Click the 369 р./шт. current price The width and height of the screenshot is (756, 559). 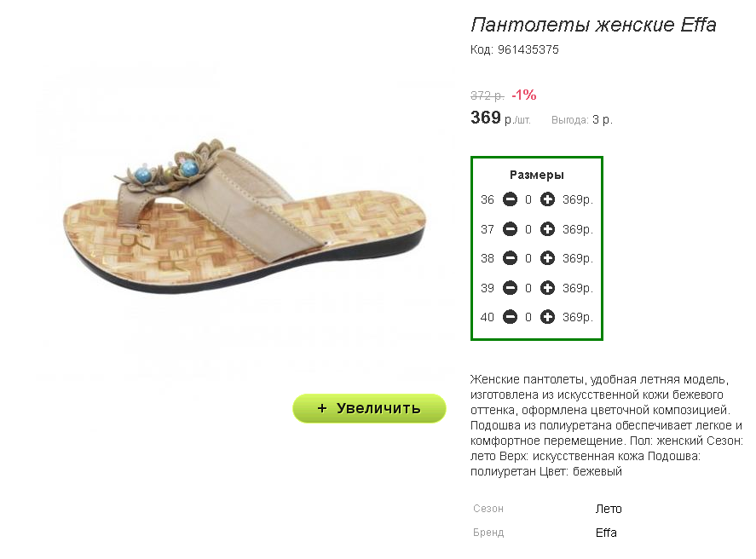pyautogui.click(x=500, y=118)
